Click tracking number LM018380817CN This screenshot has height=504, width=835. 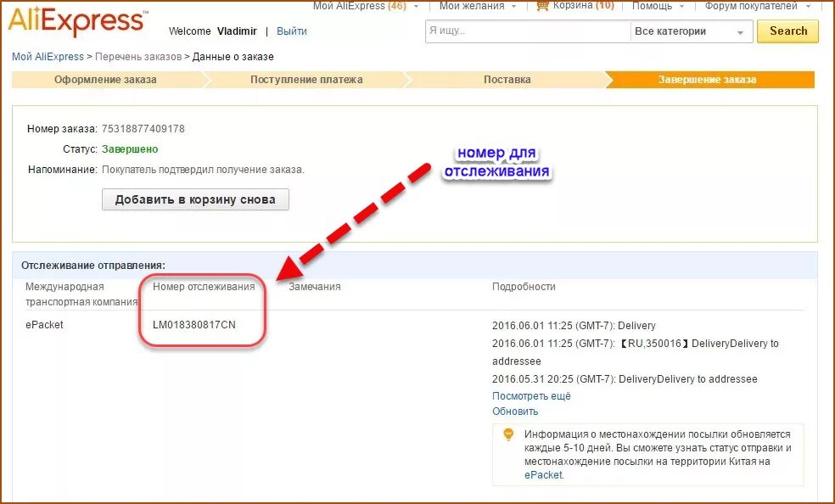coord(193,325)
